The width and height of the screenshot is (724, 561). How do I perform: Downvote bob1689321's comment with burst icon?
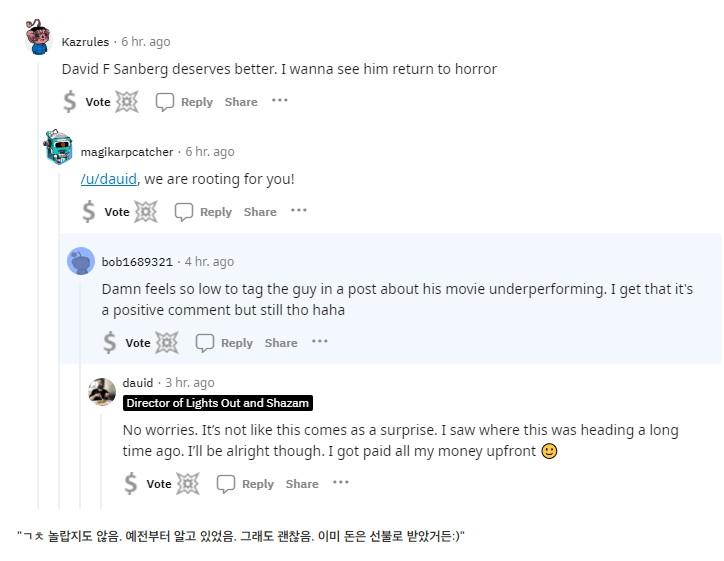pos(167,343)
